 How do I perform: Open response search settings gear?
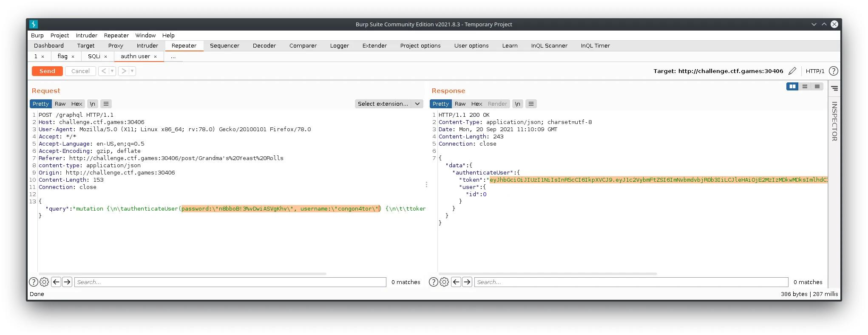click(444, 282)
